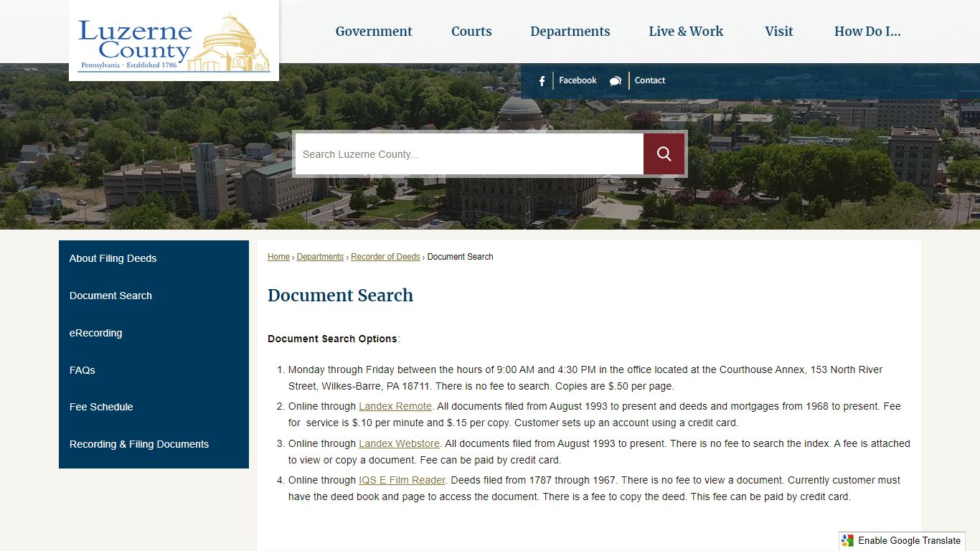The image size is (980, 551).
Task: Click the Google Translate icon
Action: (848, 541)
